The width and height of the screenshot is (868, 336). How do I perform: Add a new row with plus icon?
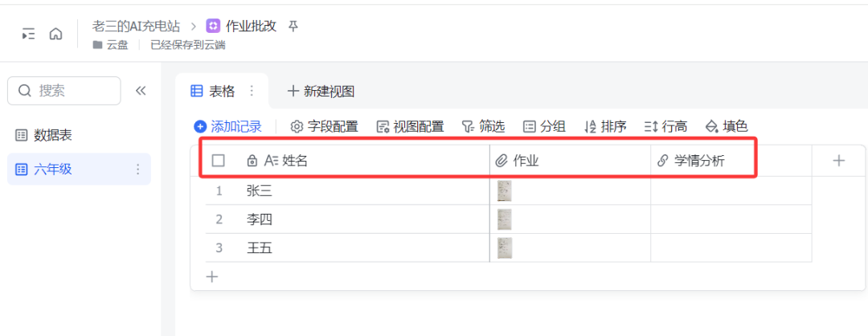[212, 277]
